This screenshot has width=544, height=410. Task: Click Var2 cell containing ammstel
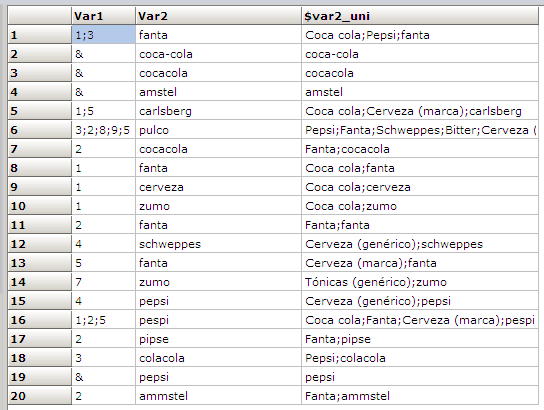[x=218, y=396]
